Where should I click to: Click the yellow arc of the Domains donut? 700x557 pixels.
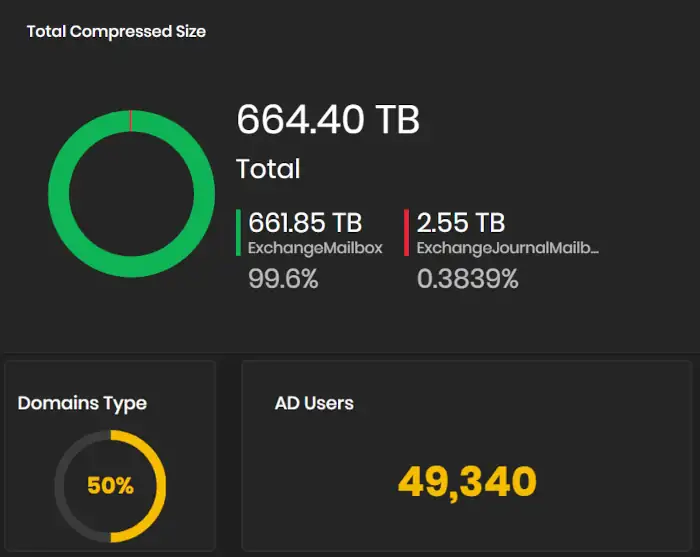(x=157, y=486)
